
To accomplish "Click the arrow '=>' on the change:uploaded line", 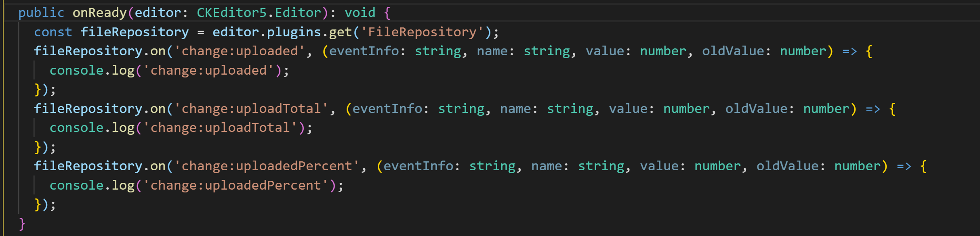I will click(850, 52).
